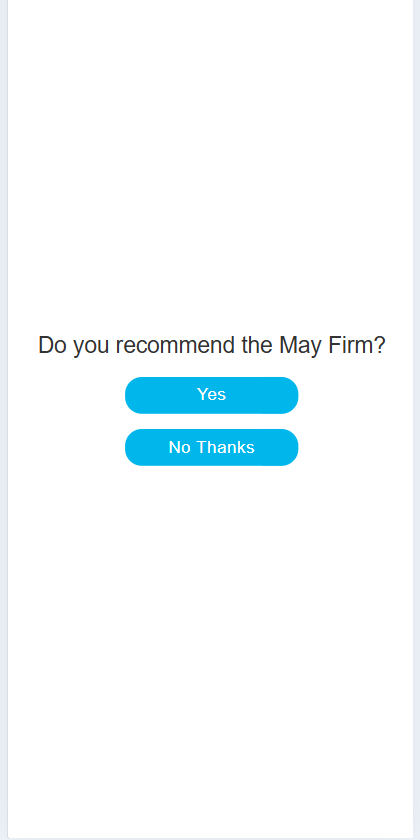Click the No Thanks button
Viewport: 420px width, 840px height.
(212, 447)
